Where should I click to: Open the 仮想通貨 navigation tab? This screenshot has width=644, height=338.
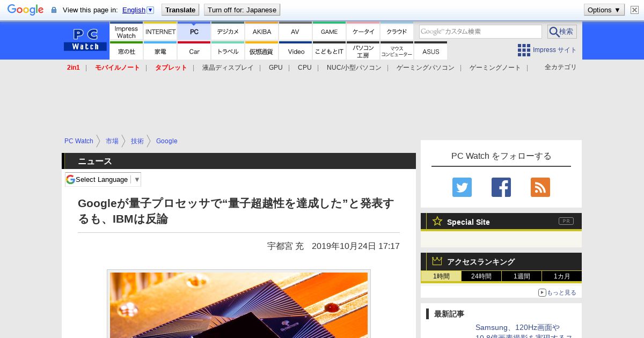point(262,51)
